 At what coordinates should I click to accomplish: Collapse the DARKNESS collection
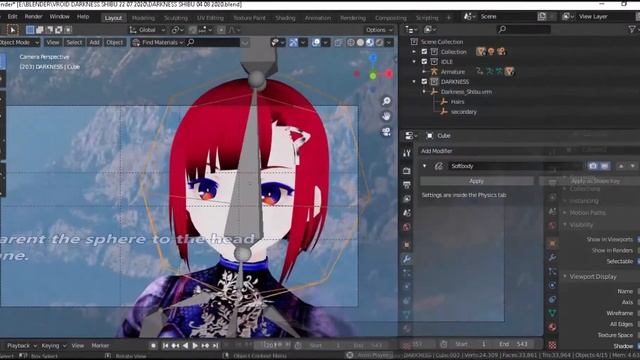[x=414, y=82]
